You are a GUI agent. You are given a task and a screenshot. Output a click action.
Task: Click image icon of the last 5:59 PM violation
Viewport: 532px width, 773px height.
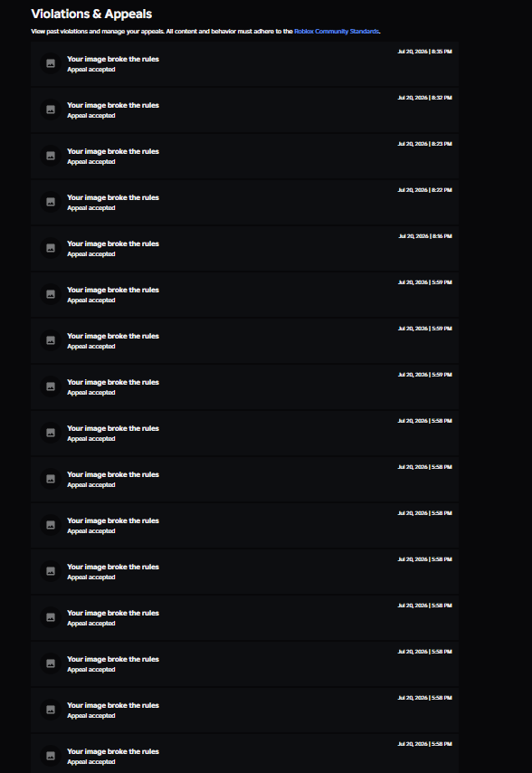point(51,386)
